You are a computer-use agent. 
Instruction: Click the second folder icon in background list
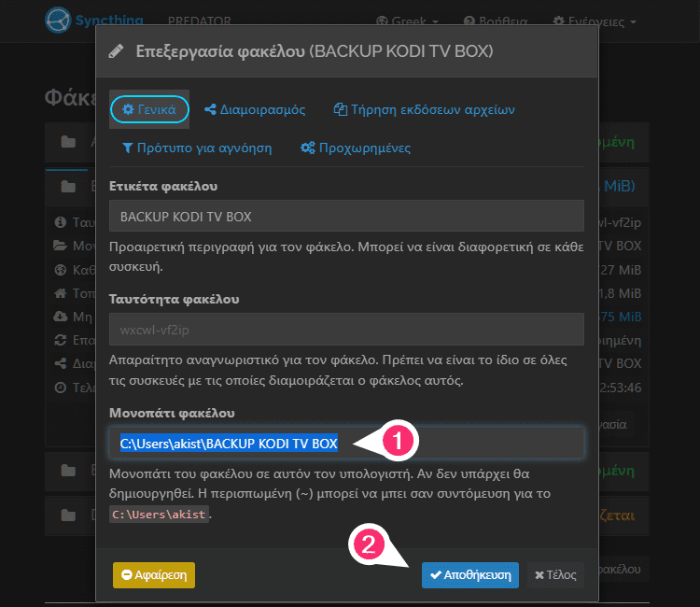pyautogui.click(x=68, y=186)
